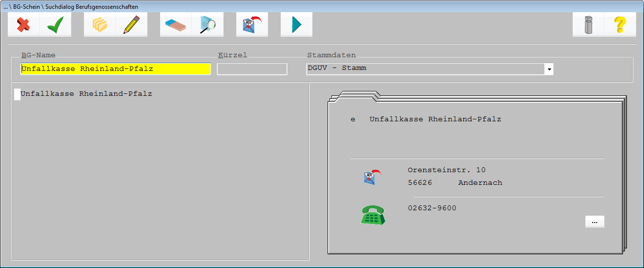Click the Kürzel input field
Screen dimensions: 644x268
click(252, 69)
